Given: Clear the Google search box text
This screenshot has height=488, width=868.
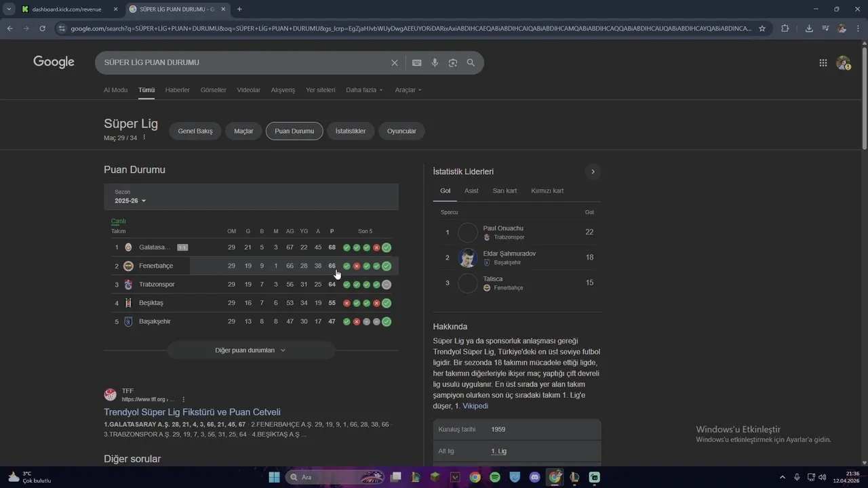Looking at the screenshot, I should pyautogui.click(x=395, y=62).
